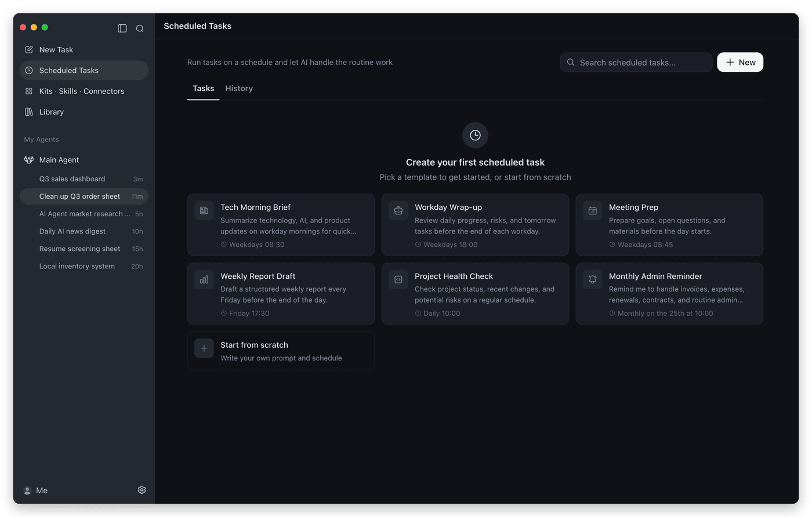
Task: Choose the Weekly Report Draft template title
Action: pos(258,276)
